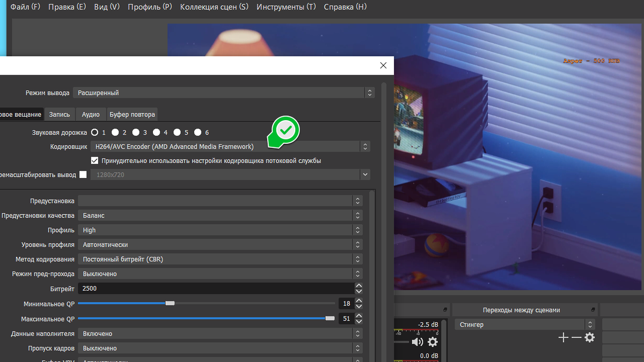Image resolution: width=644 pixels, height=362 pixels.
Task: Select audio track 4 radio button
Action: (x=157, y=132)
